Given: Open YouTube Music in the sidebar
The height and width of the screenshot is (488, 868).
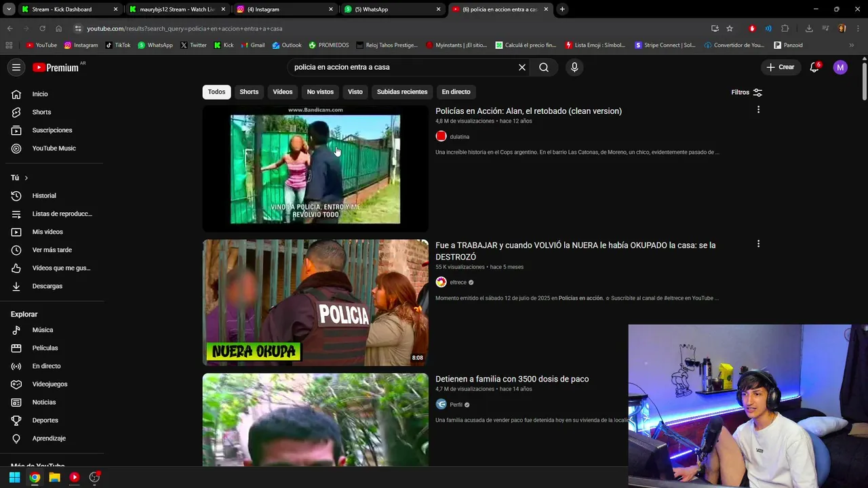Looking at the screenshot, I should [53, 148].
